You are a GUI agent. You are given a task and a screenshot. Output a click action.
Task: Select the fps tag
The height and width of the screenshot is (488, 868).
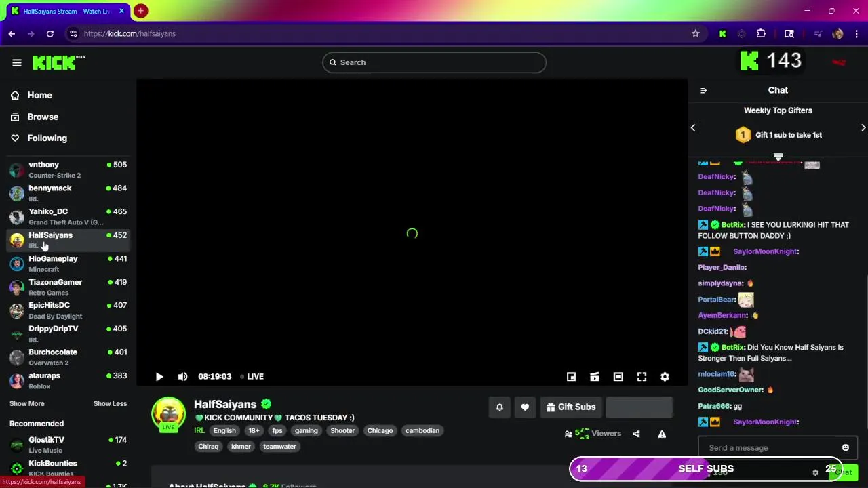(x=277, y=431)
